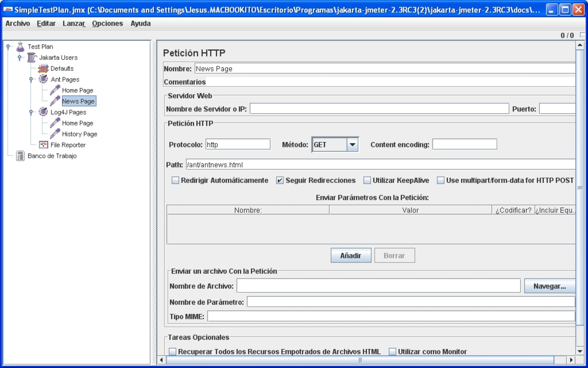Click the History Page sampler icon
588x368 pixels.
point(55,134)
